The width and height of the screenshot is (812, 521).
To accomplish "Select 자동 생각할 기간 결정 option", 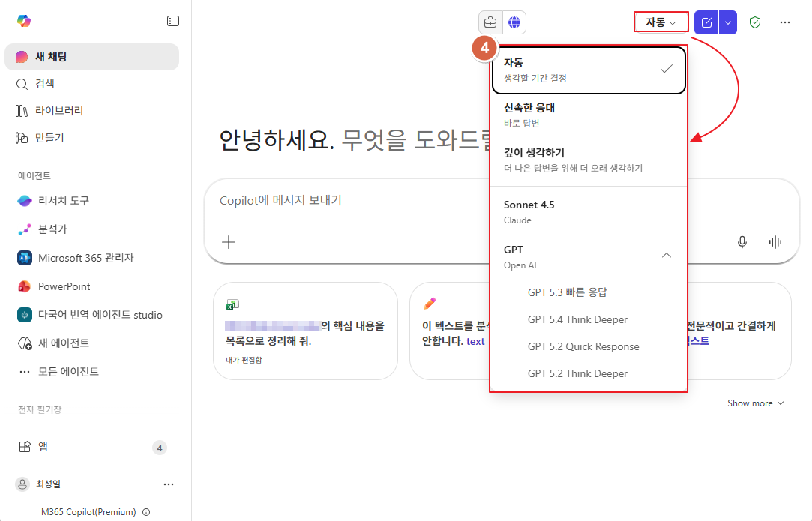I will click(x=589, y=70).
